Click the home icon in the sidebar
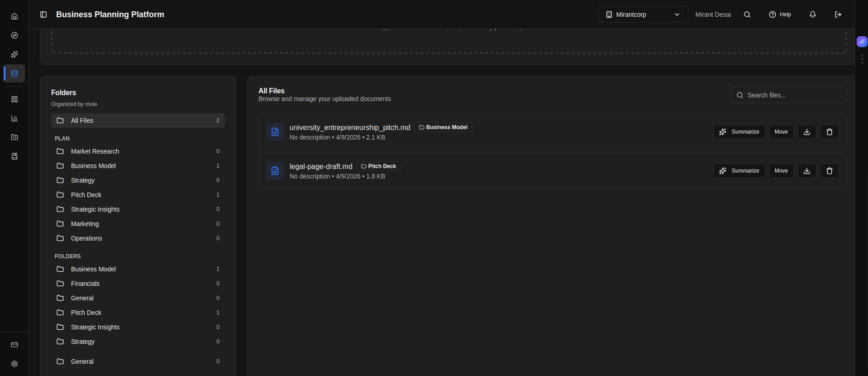This screenshot has height=376, width=868. pos(14,16)
